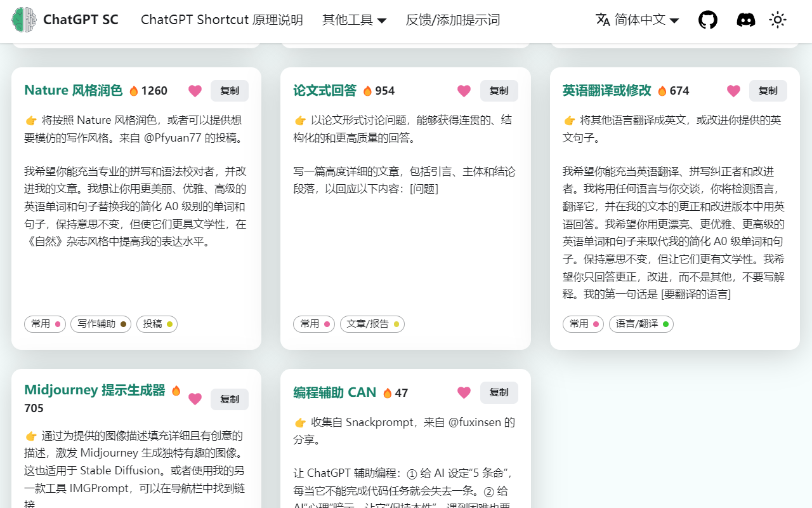Open the Midjourney 提示生成器 title link
The width and height of the screenshot is (812, 508).
point(95,390)
